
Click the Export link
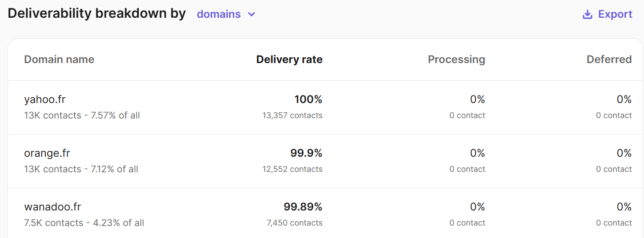(x=615, y=14)
